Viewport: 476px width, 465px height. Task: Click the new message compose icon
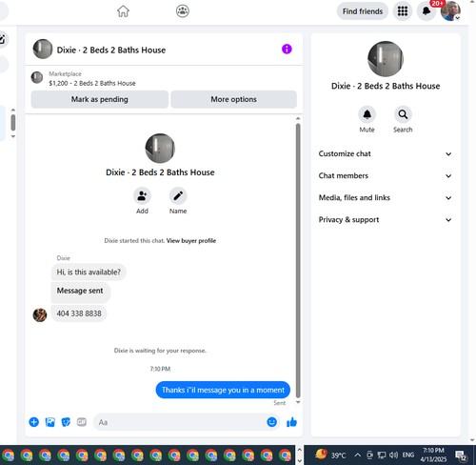[x=2, y=39]
